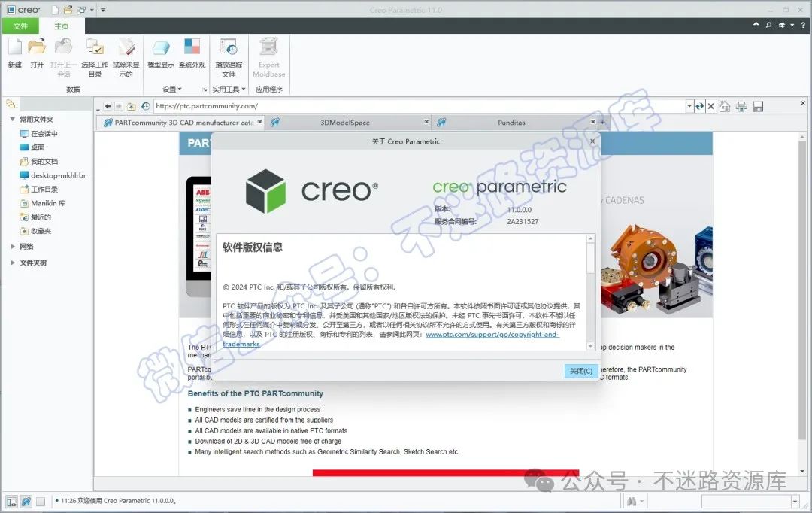Select desktop-mkhlrbr computer item

[x=53, y=176]
